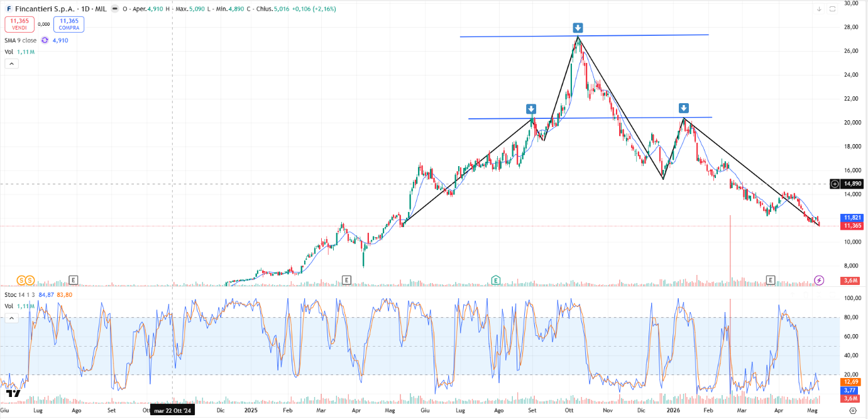
Task: Click the 14,890 crosshair price label
Action: coord(852,184)
